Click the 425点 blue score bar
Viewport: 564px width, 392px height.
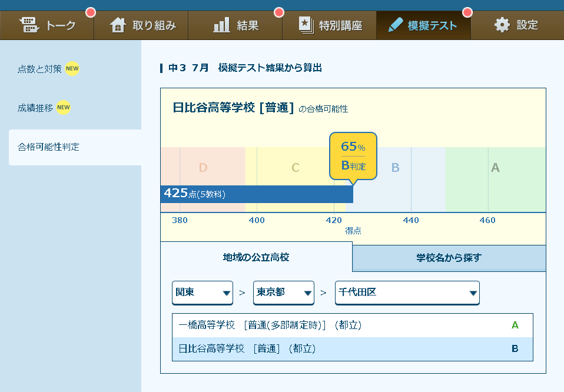pos(257,194)
